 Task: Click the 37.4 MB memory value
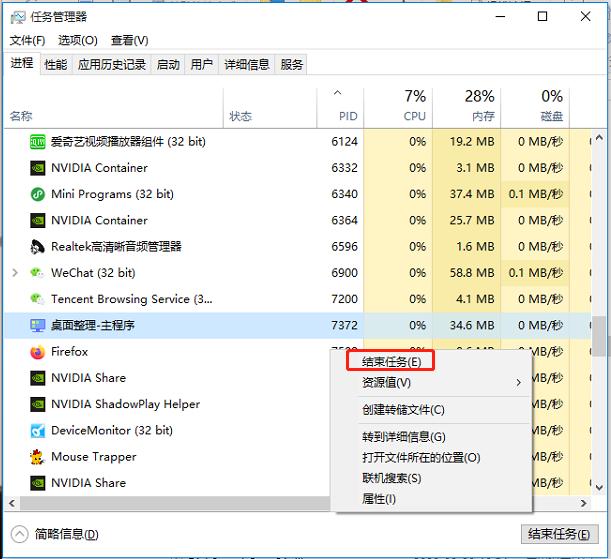[x=472, y=194]
